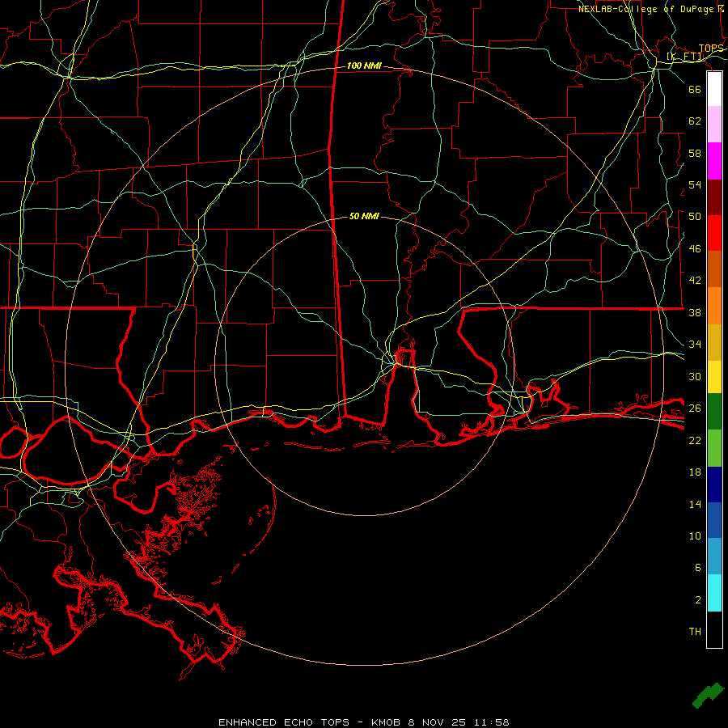Viewport: 728px width, 728px height.
Task: Click the TOPS legend heading
Action: tap(711, 49)
